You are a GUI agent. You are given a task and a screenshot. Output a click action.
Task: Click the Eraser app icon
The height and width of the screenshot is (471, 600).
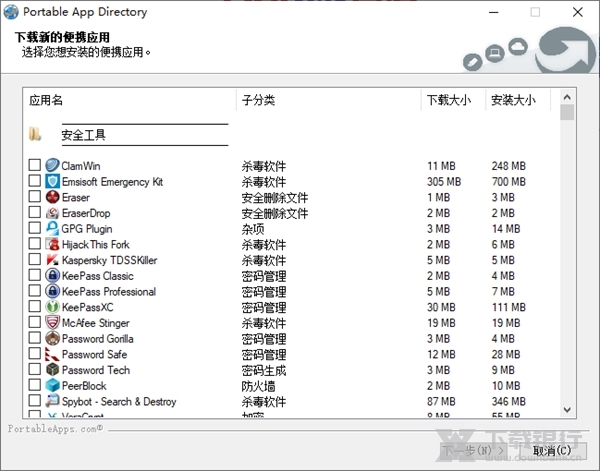click(52, 197)
